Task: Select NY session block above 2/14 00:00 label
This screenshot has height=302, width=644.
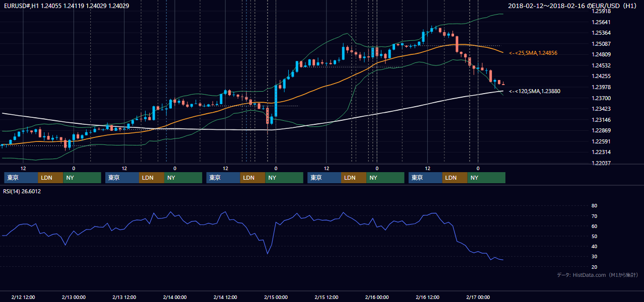Action: coord(183,178)
